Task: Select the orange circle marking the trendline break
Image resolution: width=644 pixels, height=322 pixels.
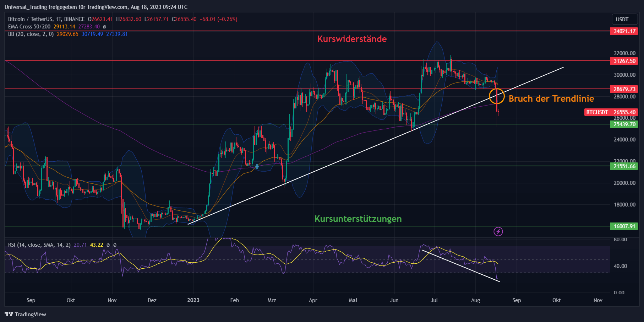Action: [497, 96]
